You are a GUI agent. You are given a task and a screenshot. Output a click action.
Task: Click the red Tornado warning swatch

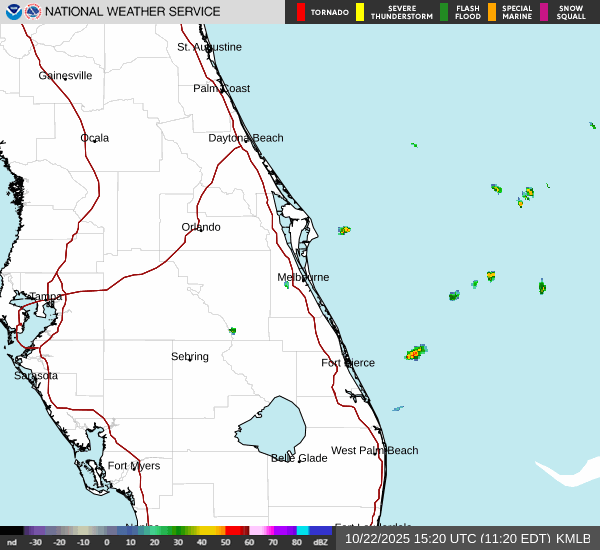click(x=301, y=12)
